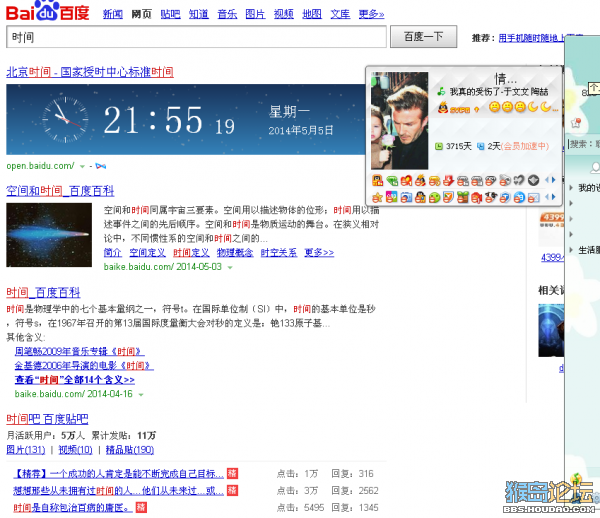Click the red 精 badge beside 【精荐】 post

pyautogui.click(x=232, y=474)
